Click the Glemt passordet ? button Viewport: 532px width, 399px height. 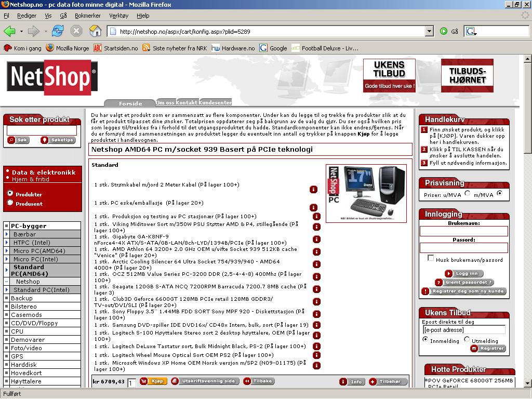[x=464, y=282]
